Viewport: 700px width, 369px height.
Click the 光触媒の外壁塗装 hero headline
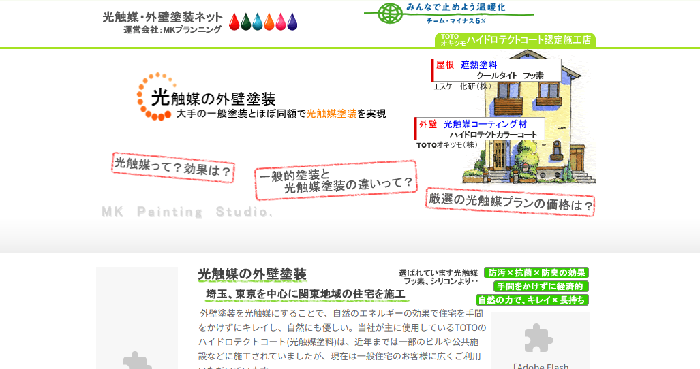213,98
